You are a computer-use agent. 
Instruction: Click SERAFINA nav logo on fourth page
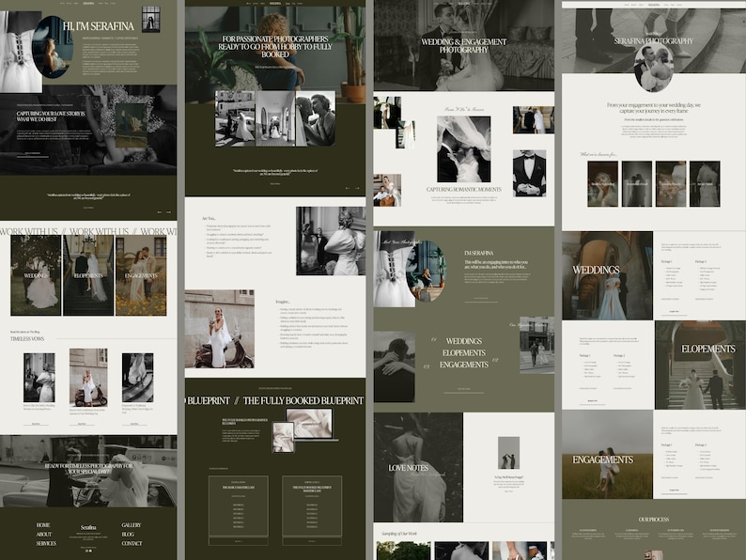[x=654, y=5]
